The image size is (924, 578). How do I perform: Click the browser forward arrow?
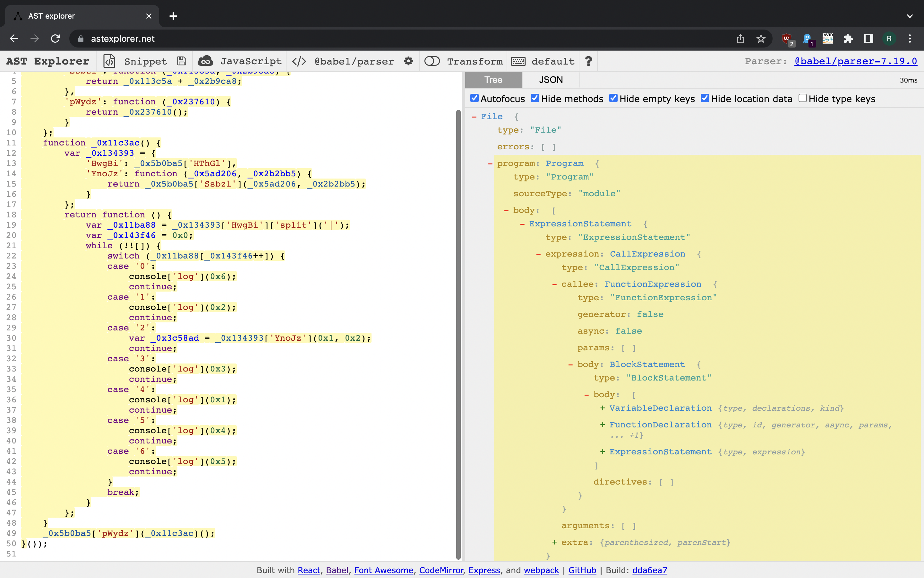[x=35, y=39]
